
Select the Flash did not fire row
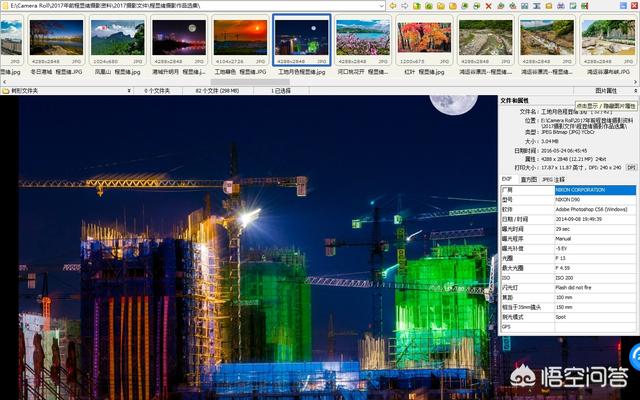tap(568, 288)
